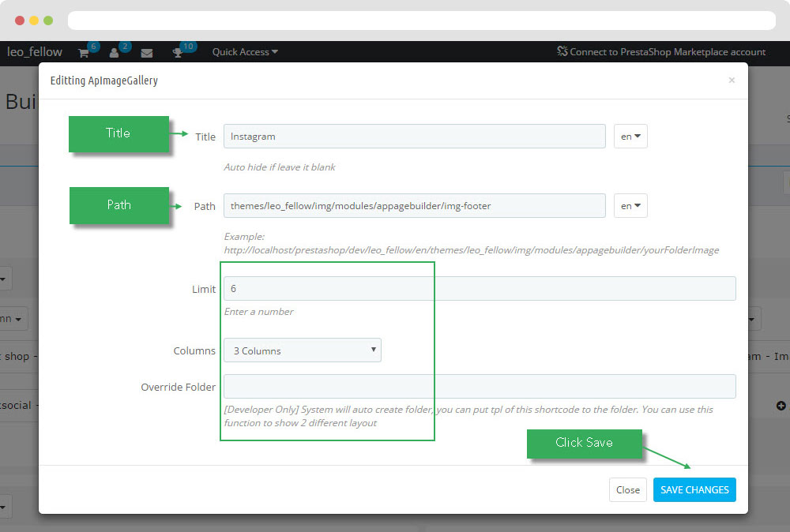Open the customers icon with badge 2
790x532 pixels.
point(115,53)
